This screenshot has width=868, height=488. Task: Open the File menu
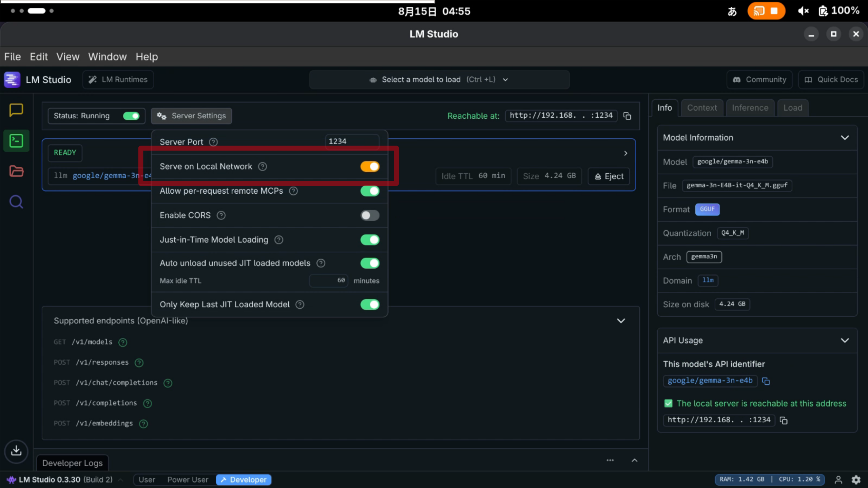13,57
